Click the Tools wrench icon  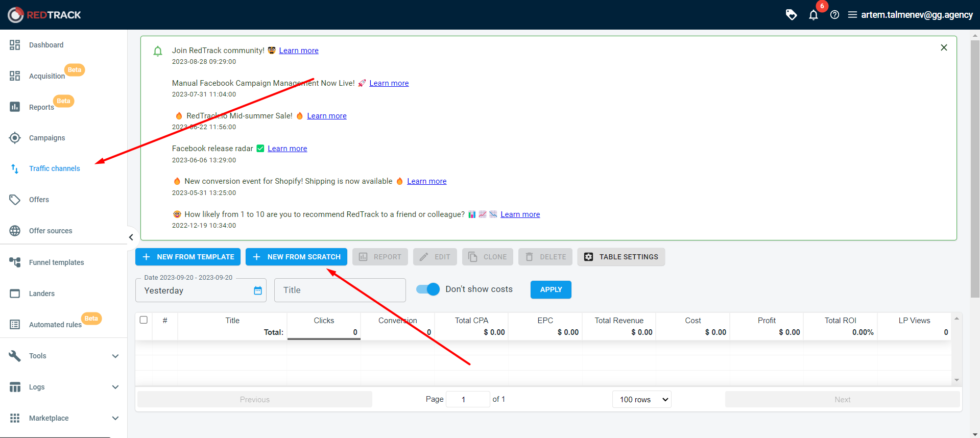pyautogui.click(x=15, y=356)
